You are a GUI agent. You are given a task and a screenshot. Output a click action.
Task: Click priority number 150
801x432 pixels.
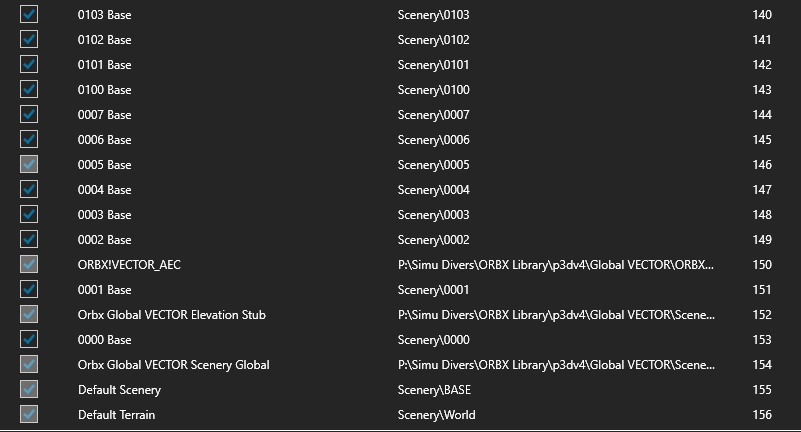coord(762,265)
